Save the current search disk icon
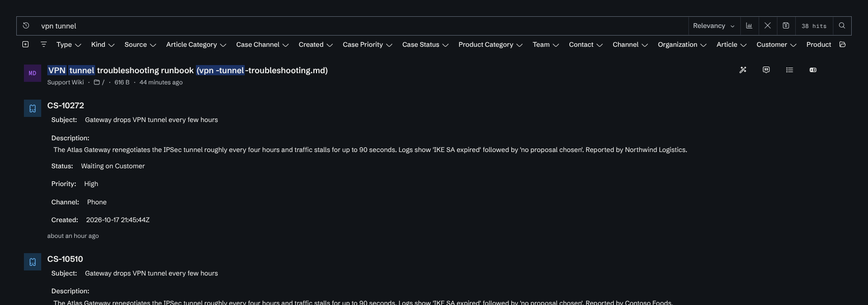The image size is (868, 305). coord(786,25)
